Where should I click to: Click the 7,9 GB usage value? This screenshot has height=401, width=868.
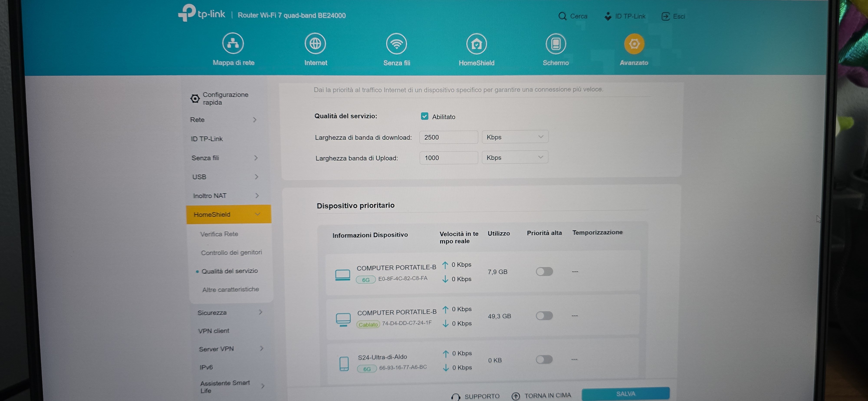click(497, 272)
